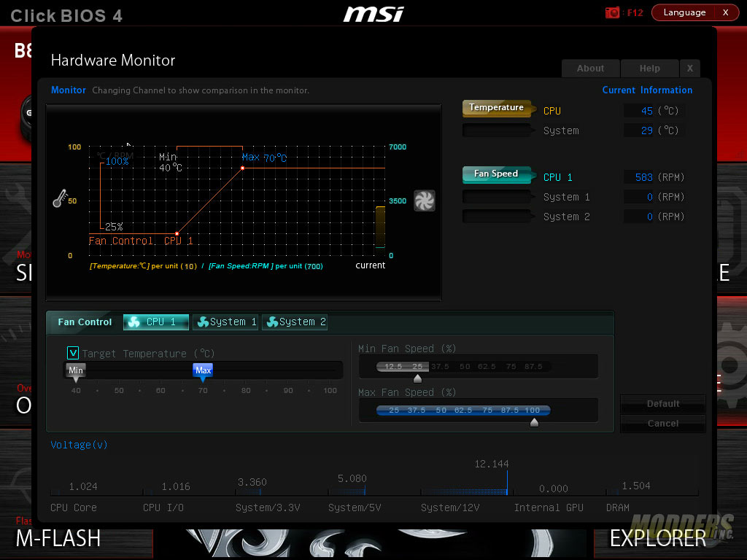Toggle the System 2 fan speed channel
The image size is (747, 560).
499,216
